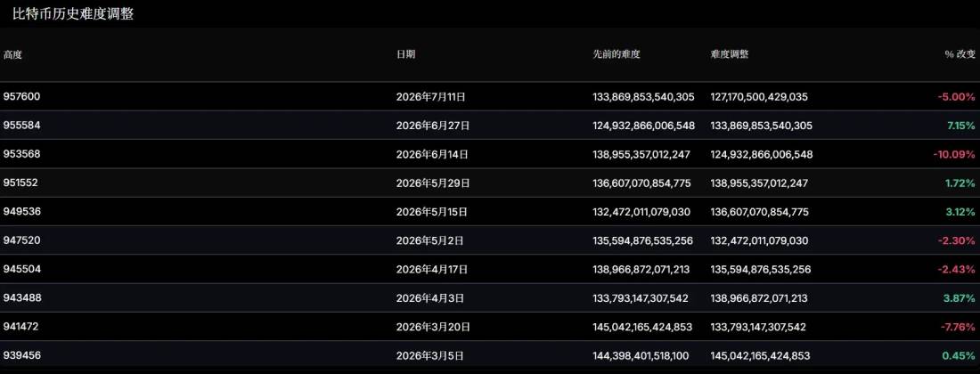Click the 难度调整 column header

pyautogui.click(x=730, y=54)
